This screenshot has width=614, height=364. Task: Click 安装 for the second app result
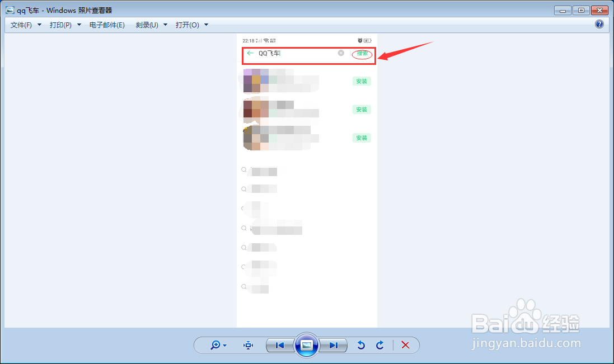[x=362, y=110]
